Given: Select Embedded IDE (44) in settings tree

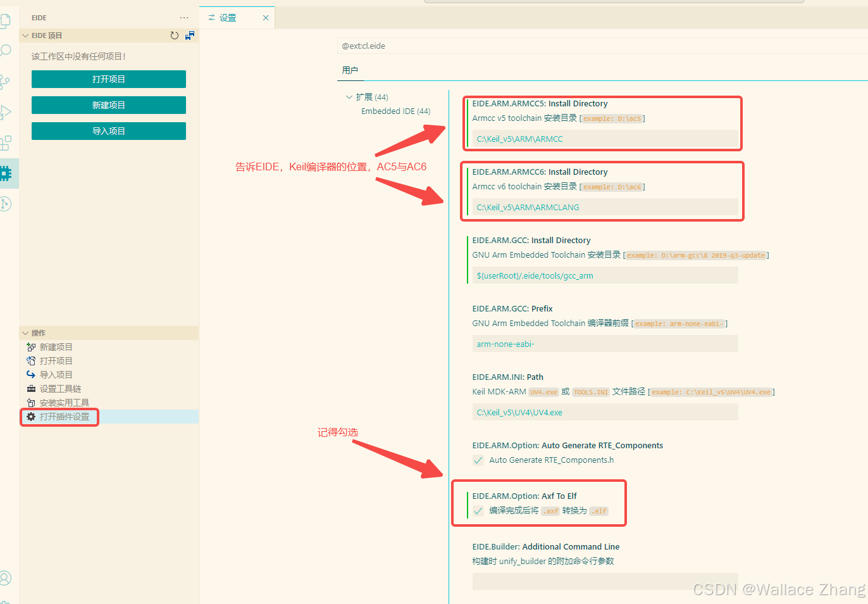Looking at the screenshot, I should click(396, 111).
